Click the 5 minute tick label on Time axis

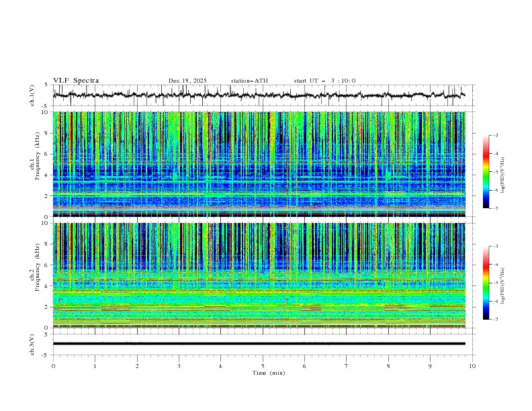263,366
